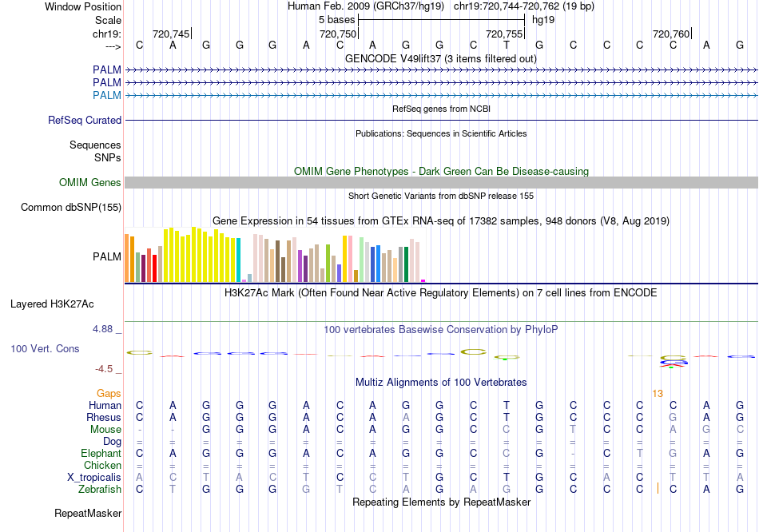Click the 720,745 position tick label
The height and width of the screenshot is (532, 759).
tap(171, 34)
